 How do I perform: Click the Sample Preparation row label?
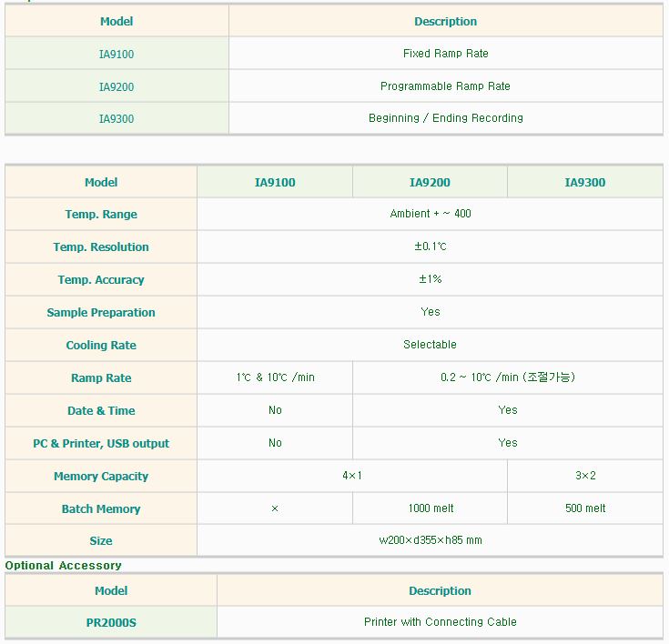pos(101,313)
